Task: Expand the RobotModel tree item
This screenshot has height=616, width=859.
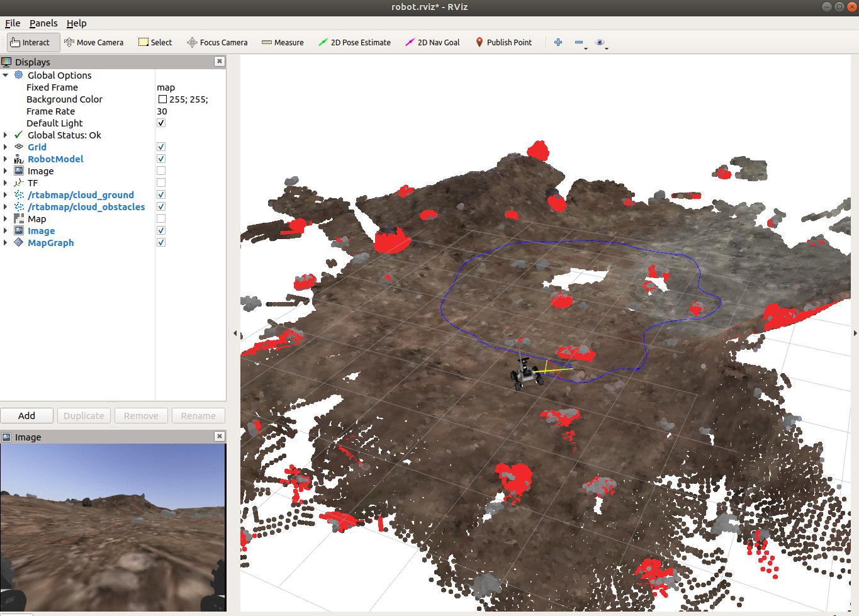Action: [x=6, y=159]
